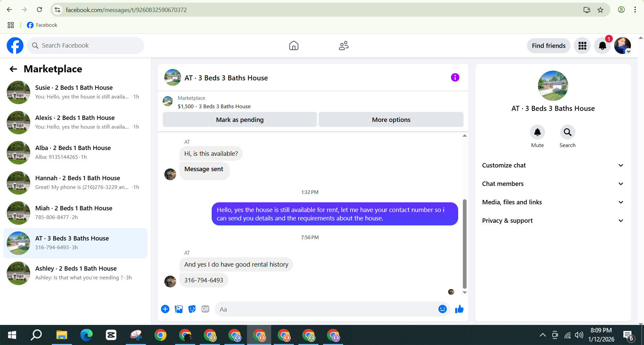Image resolution: width=644 pixels, height=345 pixels.
Task: Attach a photo using the image icon
Action: tap(179, 309)
